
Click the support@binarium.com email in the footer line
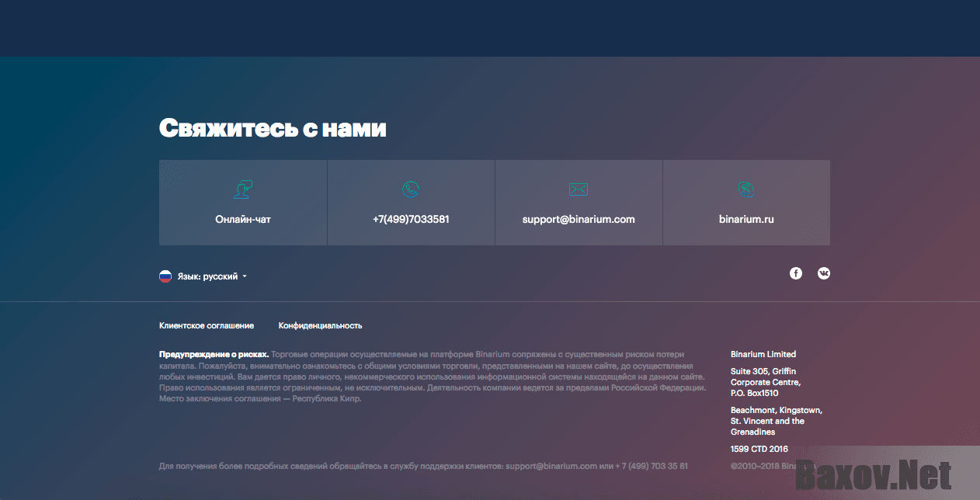(x=551, y=467)
